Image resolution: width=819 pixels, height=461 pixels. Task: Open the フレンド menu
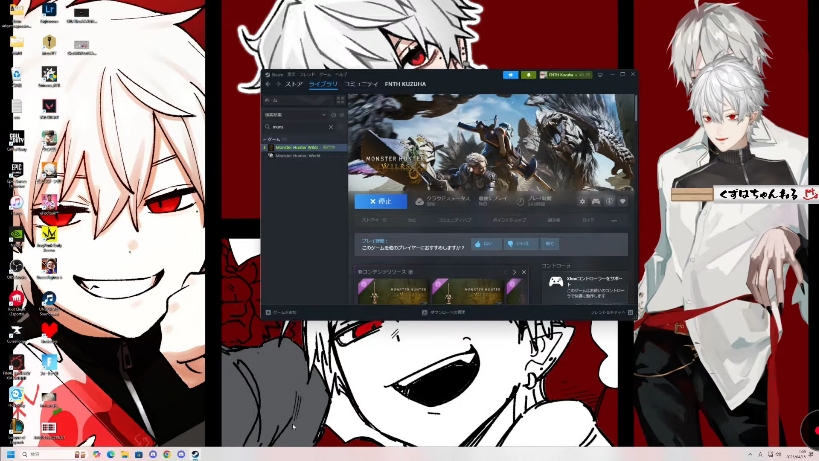pos(307,75)
